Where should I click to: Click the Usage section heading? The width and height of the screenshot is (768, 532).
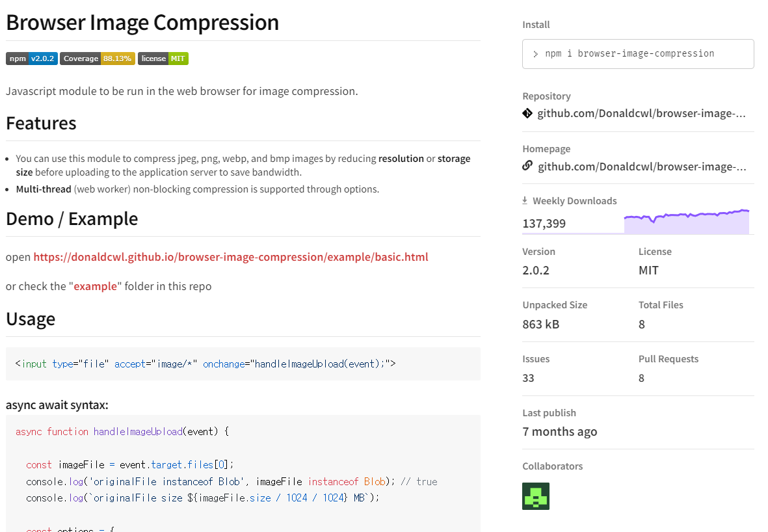click(31, 319)
